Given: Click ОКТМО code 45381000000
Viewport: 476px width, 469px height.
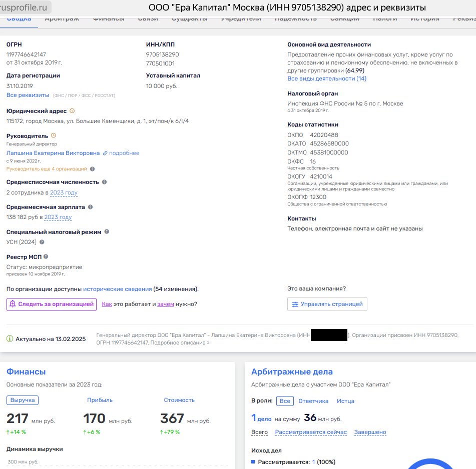Looking at the screenshot, I should point(329,152).
